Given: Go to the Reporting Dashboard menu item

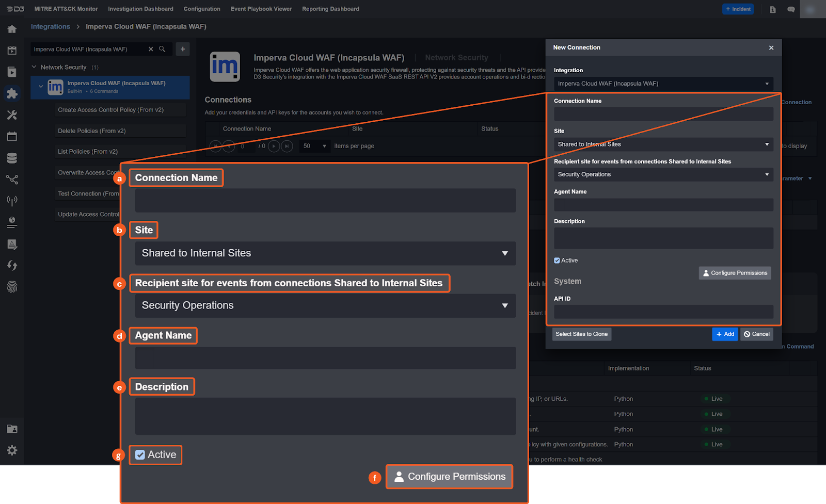Looking at the screenshot, I should 330,9.
